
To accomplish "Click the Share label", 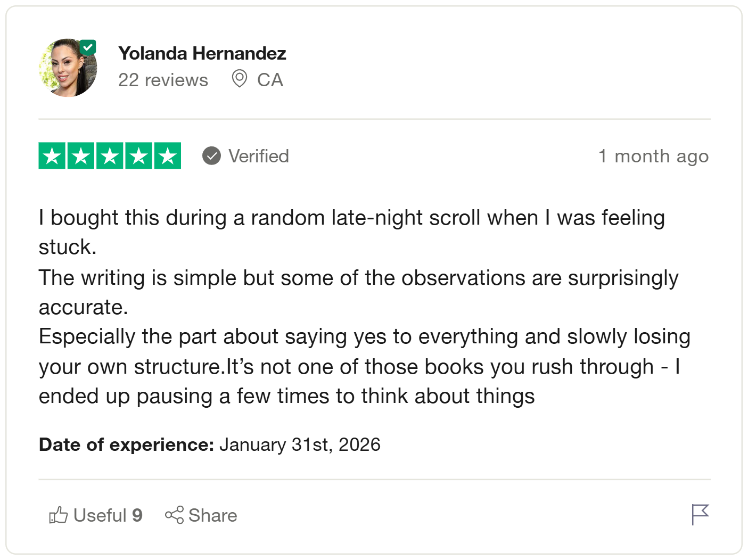I will 213,515.
